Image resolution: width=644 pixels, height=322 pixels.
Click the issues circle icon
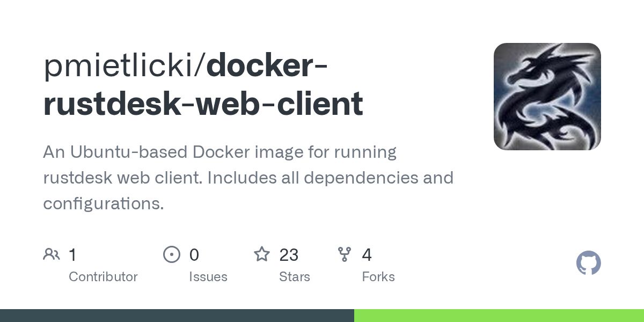(172, 254)
